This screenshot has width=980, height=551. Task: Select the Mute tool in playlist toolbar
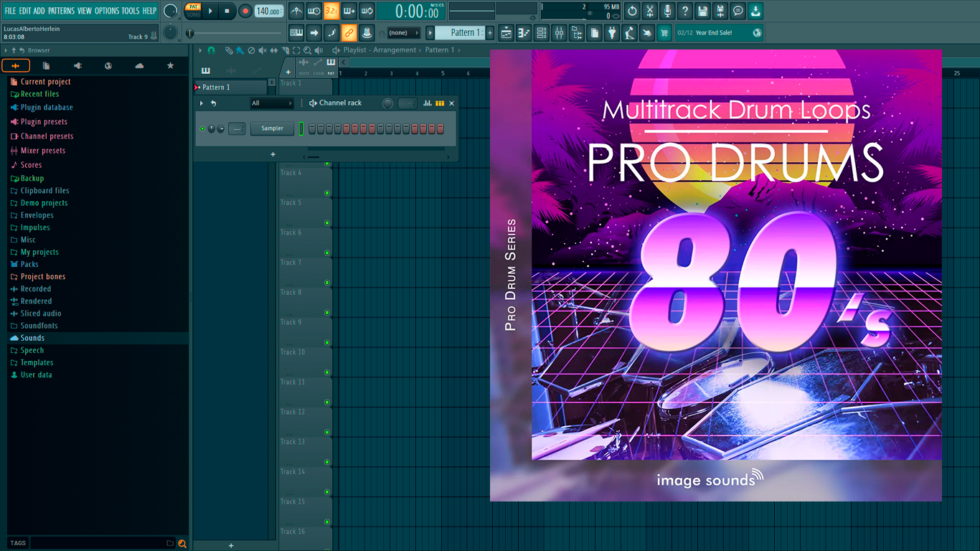click(x=262, y=50)
